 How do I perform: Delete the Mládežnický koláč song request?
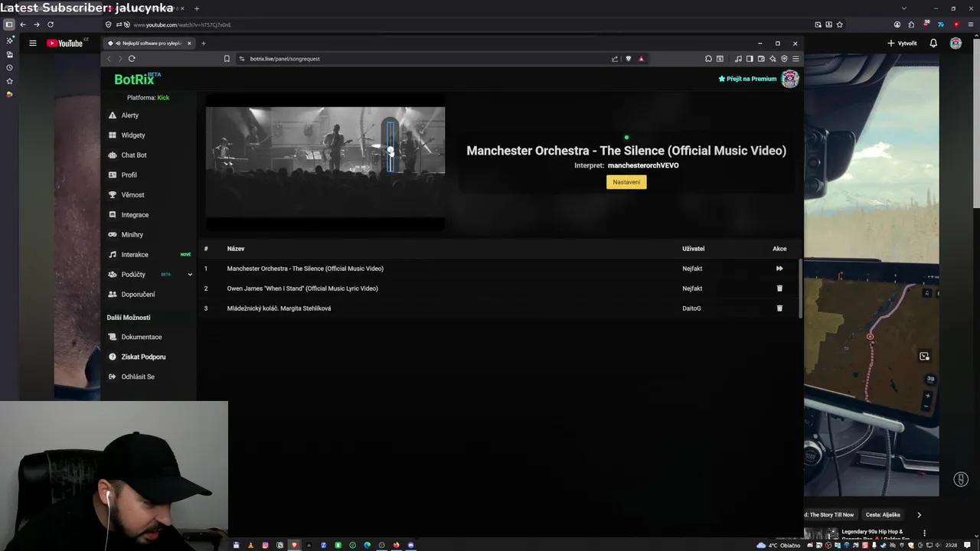click(779, 308)
